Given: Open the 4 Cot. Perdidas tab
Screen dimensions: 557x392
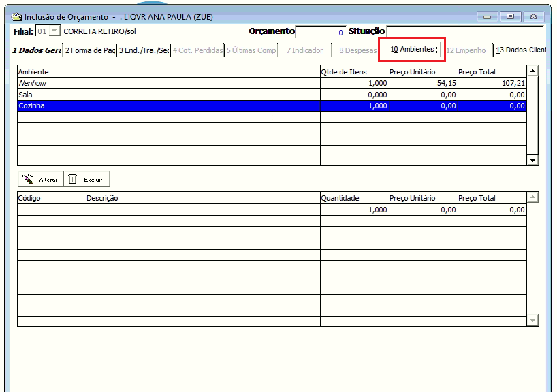Looking at the screenshot, I should [x=197, y=50].
